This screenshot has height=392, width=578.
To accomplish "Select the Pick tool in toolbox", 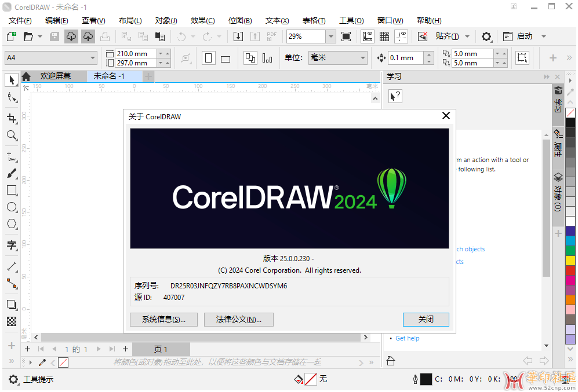I will pyautogui.click(x=12, y=80).
